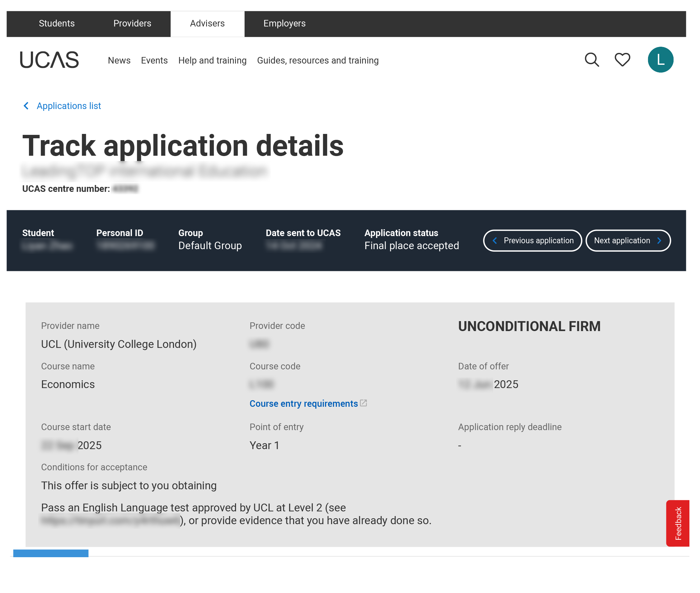Screen dimensions: 700x593
Task: Open Guides, resources and training menu
Action: click(x=317, y=60)
